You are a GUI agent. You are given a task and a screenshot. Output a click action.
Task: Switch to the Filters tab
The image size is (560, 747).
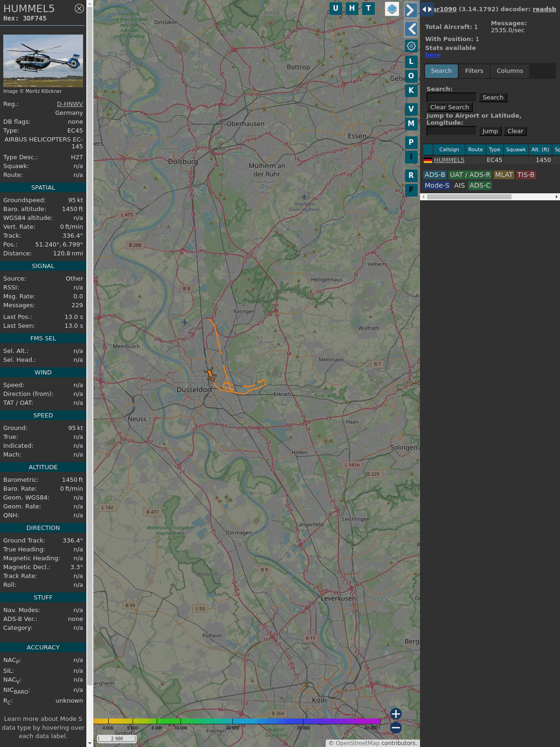[474, 71]
